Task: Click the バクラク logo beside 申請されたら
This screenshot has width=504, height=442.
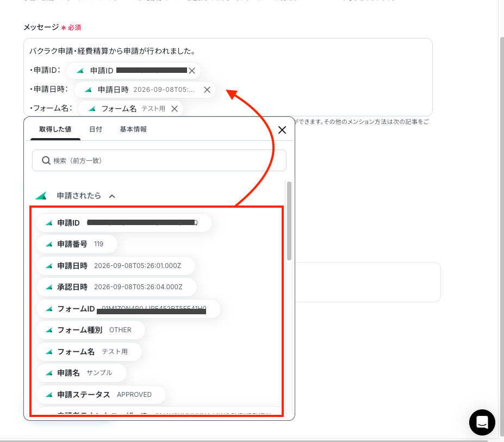Action: coord(41,195)
